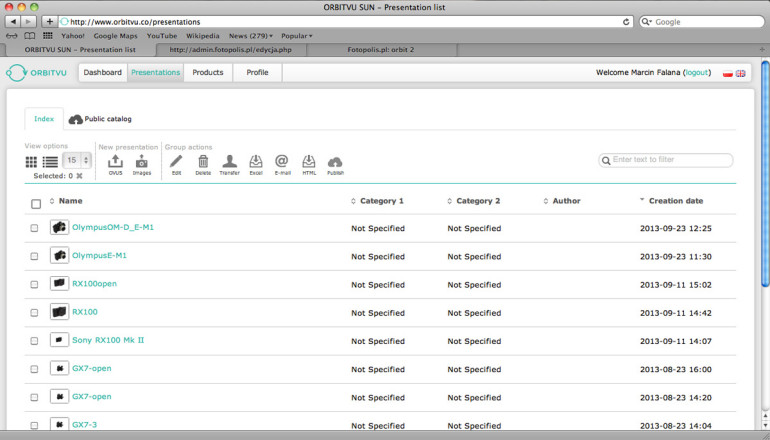Go forward in browser history
Viewport: 770px width, 440px height.
(28, 22)
